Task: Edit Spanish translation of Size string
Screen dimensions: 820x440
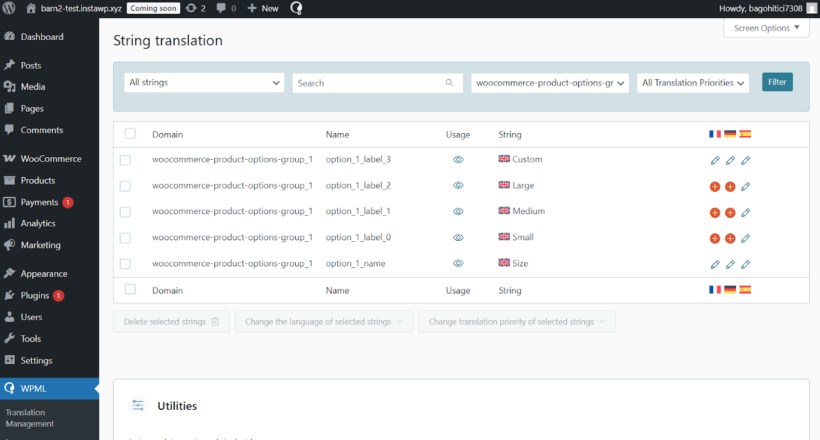Action: [x=745, y=264]
